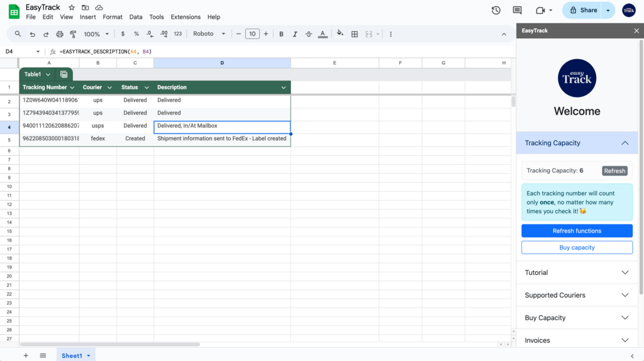Open the Share options dropdown arrow

point(608,10)
